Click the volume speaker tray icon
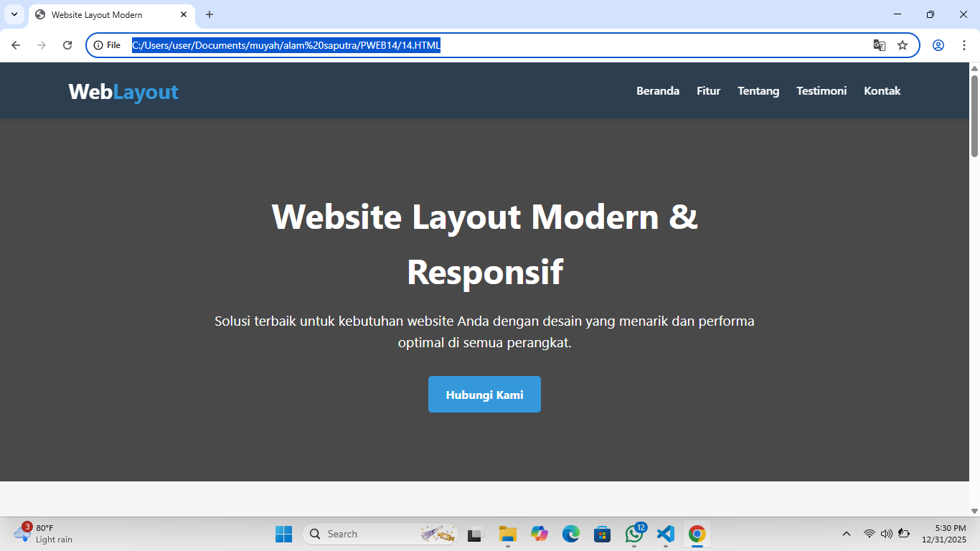980x551 pixels. coord(887,534)
